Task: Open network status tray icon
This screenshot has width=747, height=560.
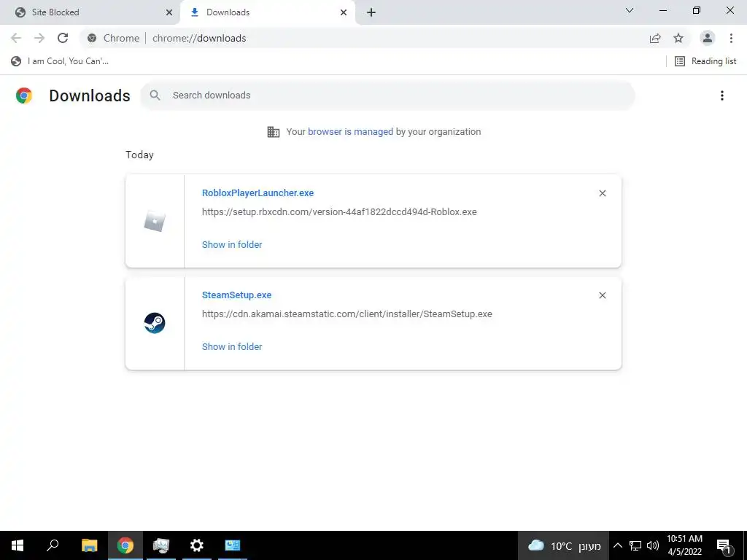Action: [x=635, y=545]
